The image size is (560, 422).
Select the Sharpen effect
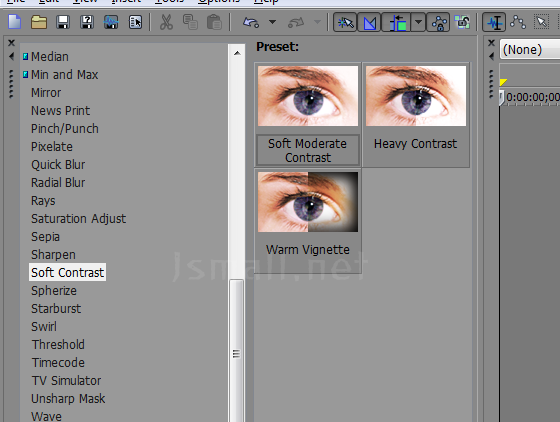53,255
